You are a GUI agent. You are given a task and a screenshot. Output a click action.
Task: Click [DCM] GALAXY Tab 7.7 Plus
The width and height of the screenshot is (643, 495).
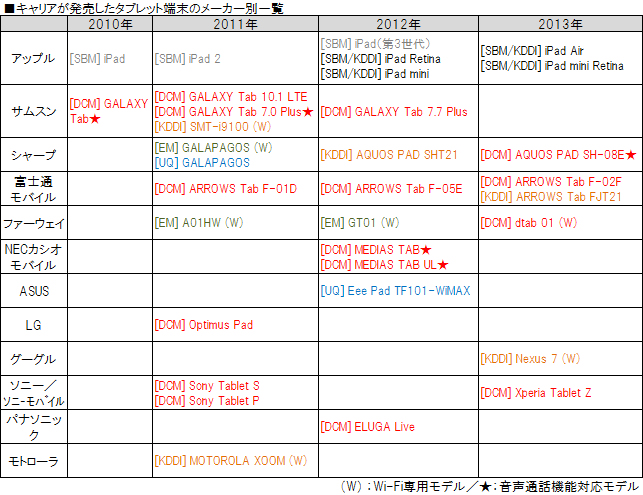pyautogui.click(x=394, y=112)
